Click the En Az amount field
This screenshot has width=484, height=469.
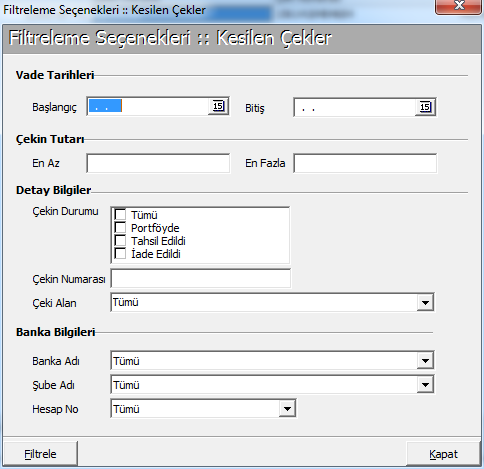click(x=158, y=163)
